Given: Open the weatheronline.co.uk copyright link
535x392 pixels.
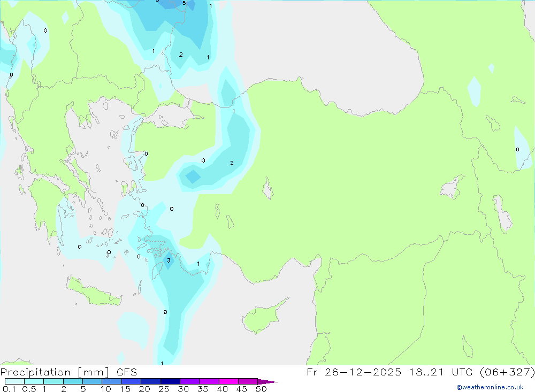Looking at the screenshot, I should 490,387.
